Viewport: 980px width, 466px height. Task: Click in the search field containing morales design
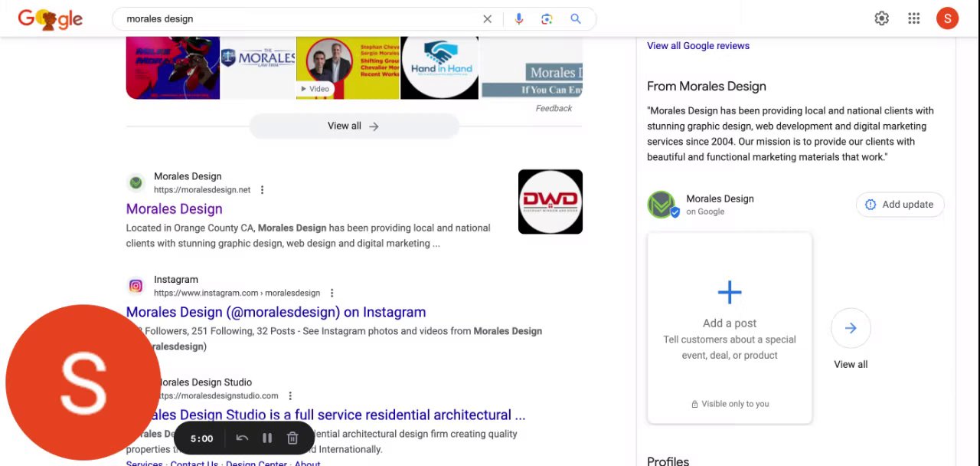coord(299,19)
